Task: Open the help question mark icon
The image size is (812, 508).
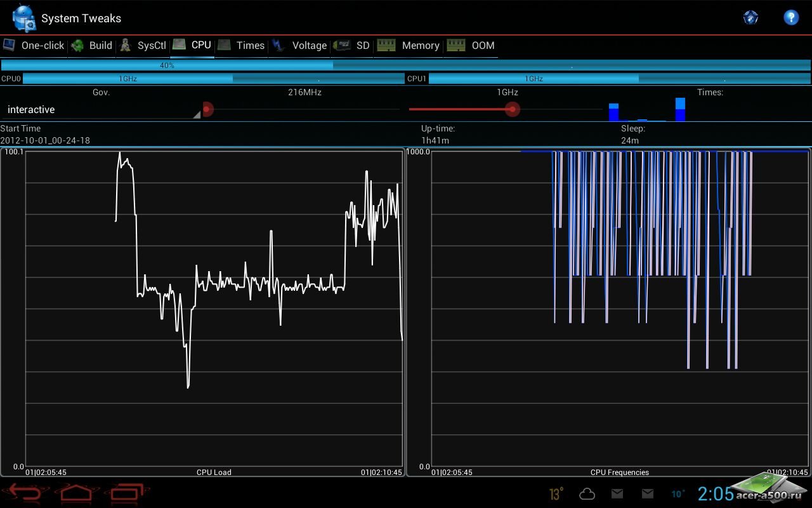Action: [790, 18]
